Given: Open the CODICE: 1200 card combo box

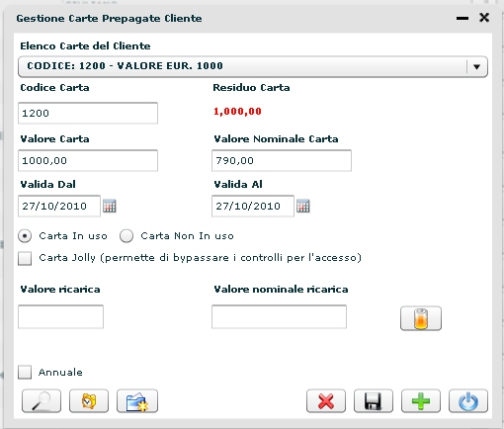Looking at the screenshot, I should pyautogui.click(x=253, y=67).
